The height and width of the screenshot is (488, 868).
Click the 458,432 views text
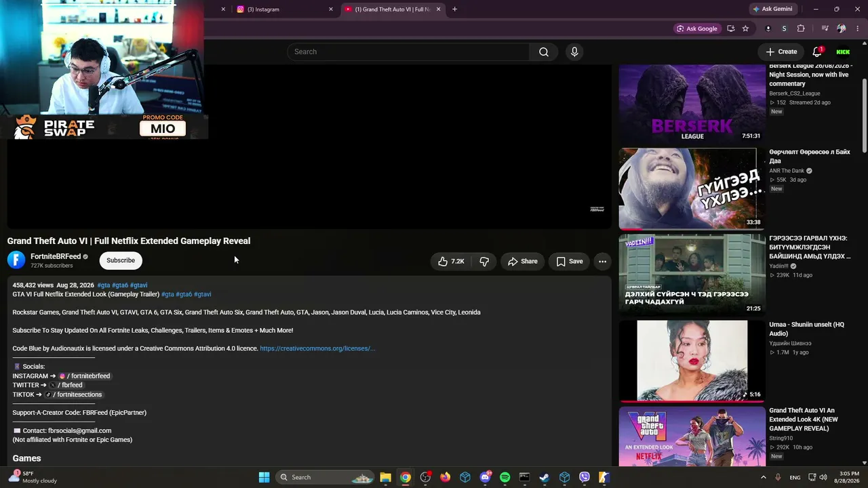click(33, 285)
